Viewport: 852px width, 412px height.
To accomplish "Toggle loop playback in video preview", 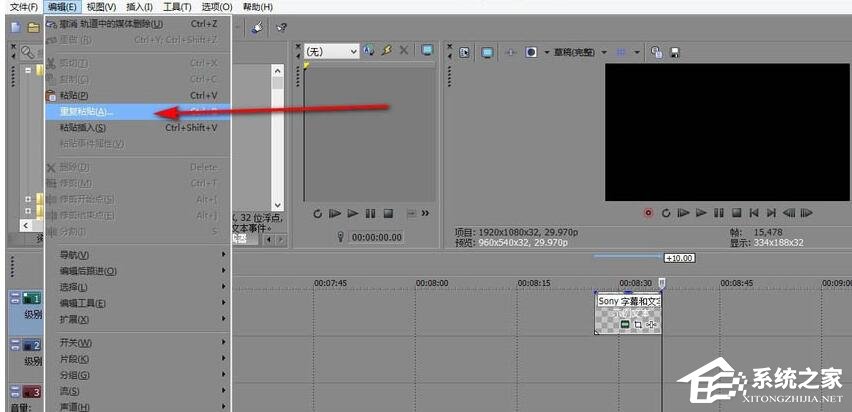I will click(x=666, y=213).
